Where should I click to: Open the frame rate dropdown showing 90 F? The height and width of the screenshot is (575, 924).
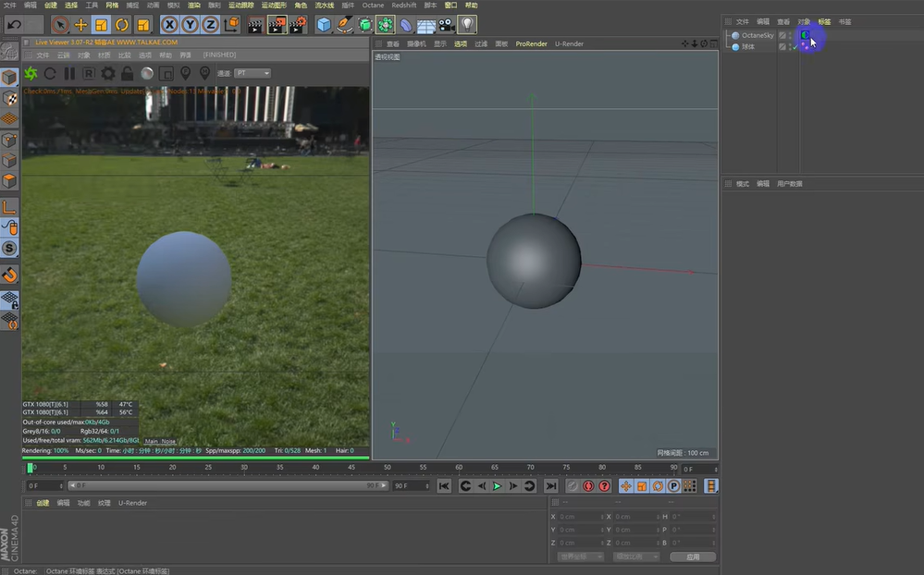pos(413,485)
